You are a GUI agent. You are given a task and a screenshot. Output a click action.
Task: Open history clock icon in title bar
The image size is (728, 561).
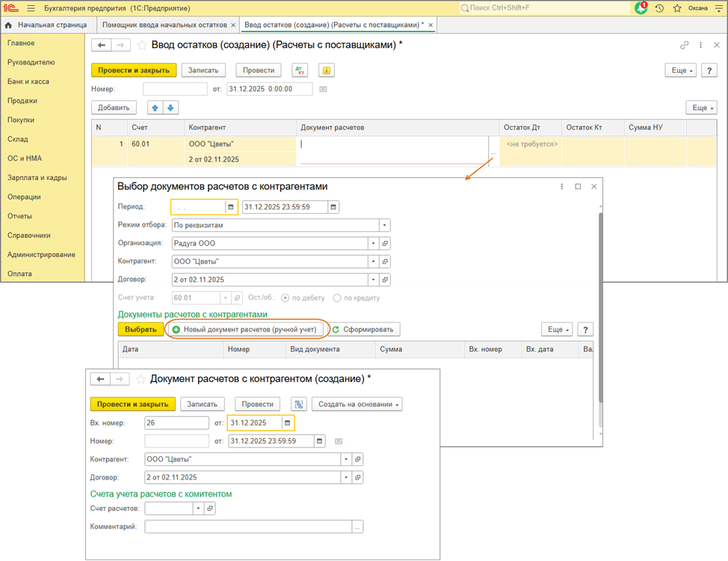pyautogui.click(x=659, y=7)
